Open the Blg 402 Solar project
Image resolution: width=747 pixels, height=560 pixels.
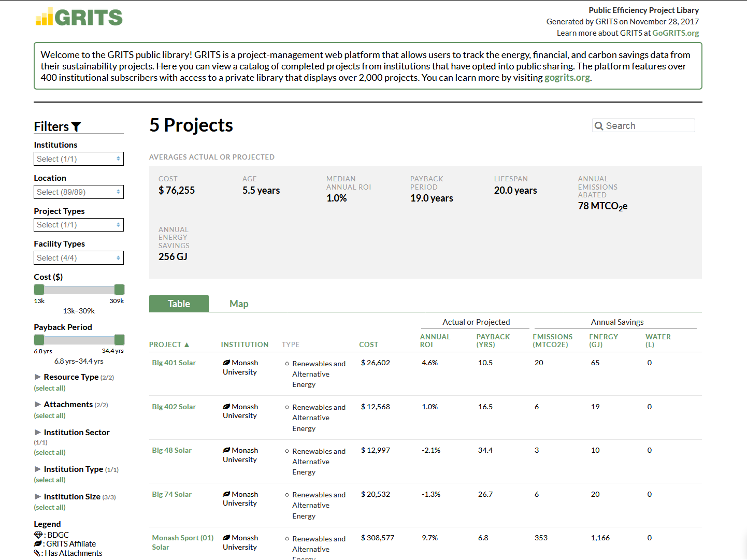tap(174, 407)
